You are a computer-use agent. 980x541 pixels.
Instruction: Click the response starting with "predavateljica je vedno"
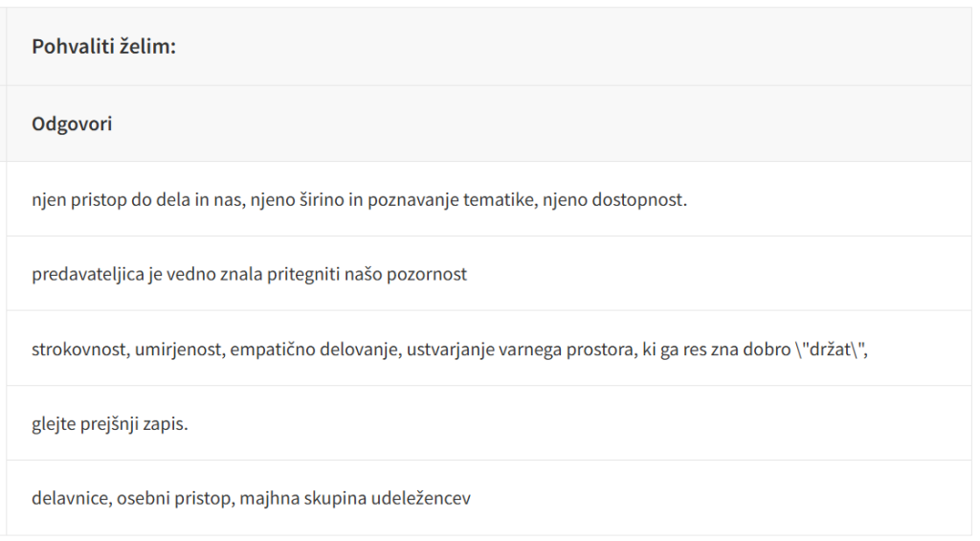(249, 275)
